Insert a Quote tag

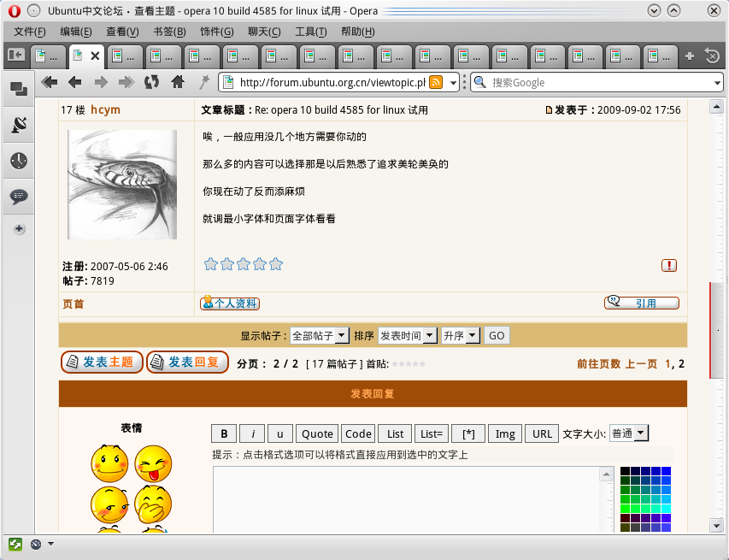click(x=317, y=433)
